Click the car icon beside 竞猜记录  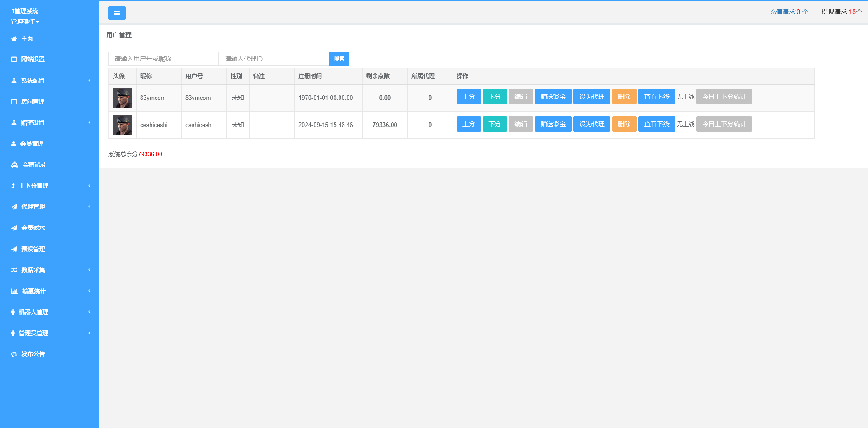click(14, 165)
